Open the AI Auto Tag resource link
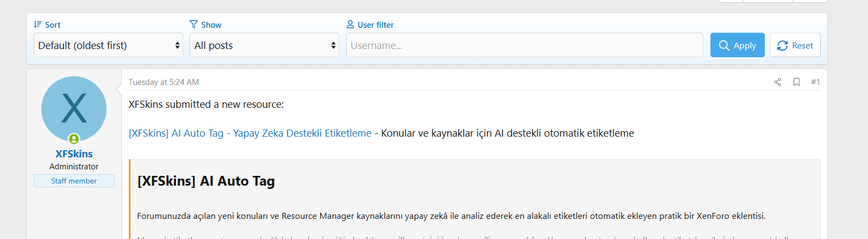Viewport: 868px width, 239px height. click(250, 133)
